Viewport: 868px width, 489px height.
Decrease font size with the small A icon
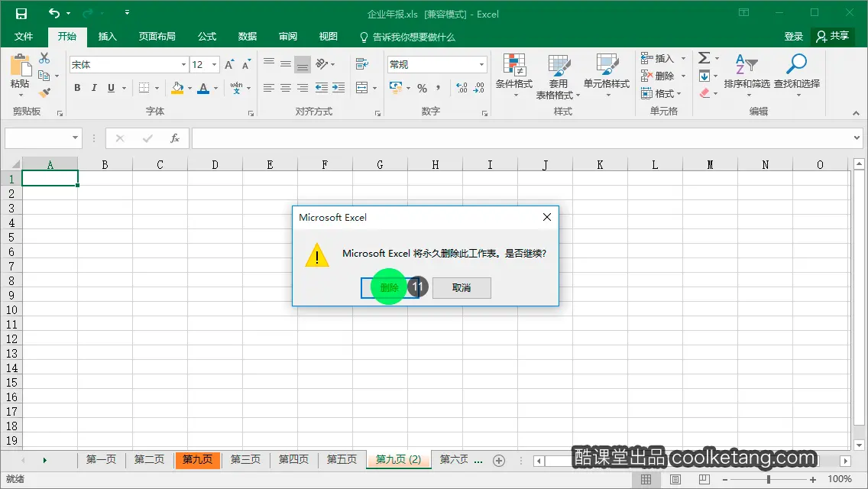tap(246, 65)
